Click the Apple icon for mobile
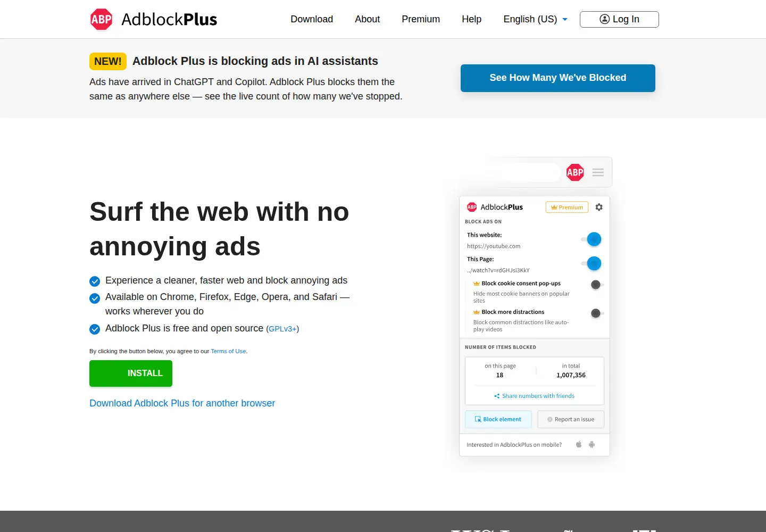Screen dimensions: 766x532 (x=579, y=444)
